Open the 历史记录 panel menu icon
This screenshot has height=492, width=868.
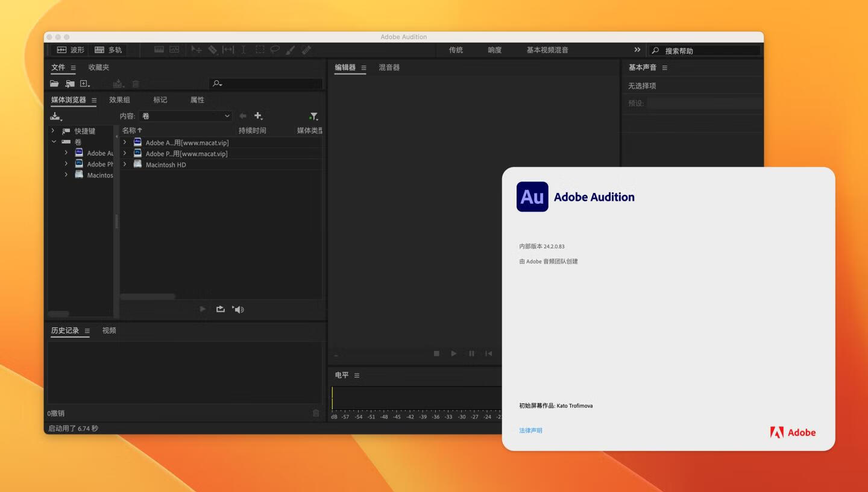(x=87, y=330)
